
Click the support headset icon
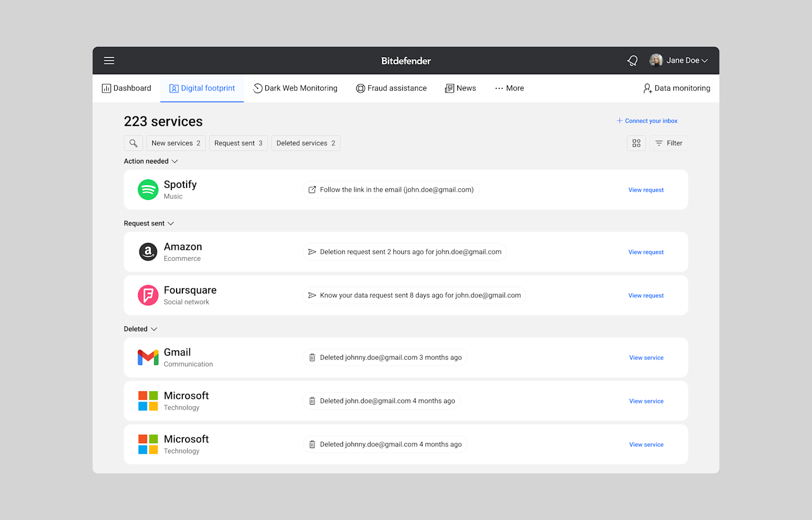(632, 61)
